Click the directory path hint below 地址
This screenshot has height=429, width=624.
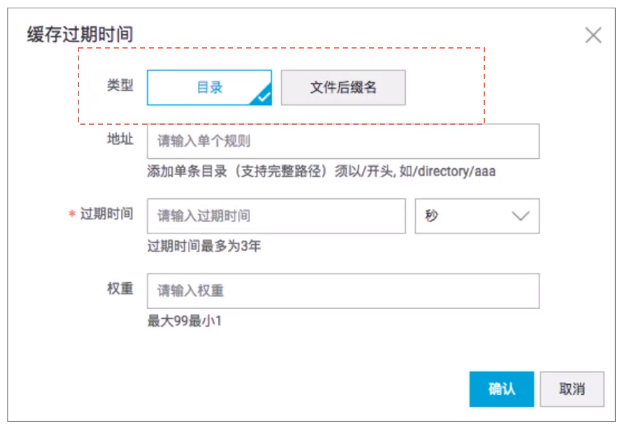point(321,171)
